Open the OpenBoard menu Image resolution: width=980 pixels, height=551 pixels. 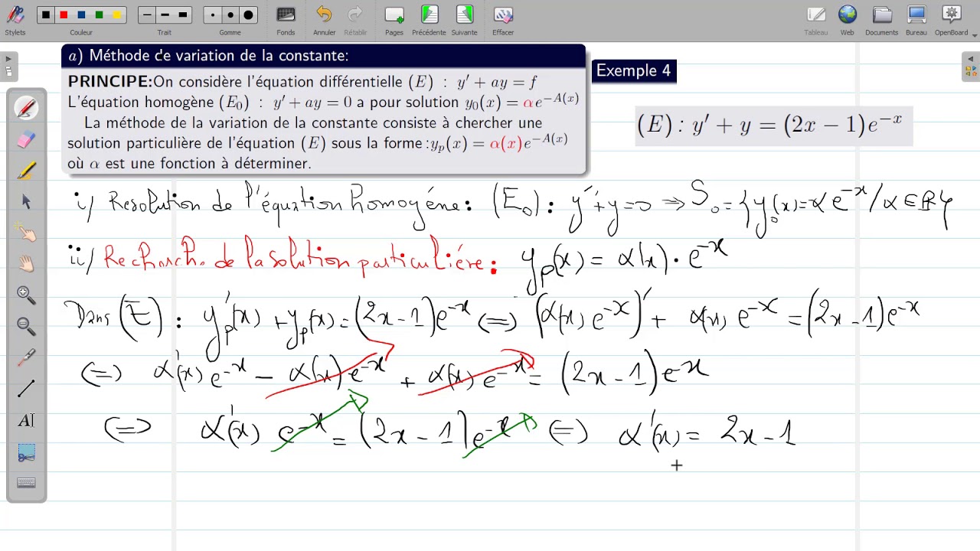tap(952, 20)
